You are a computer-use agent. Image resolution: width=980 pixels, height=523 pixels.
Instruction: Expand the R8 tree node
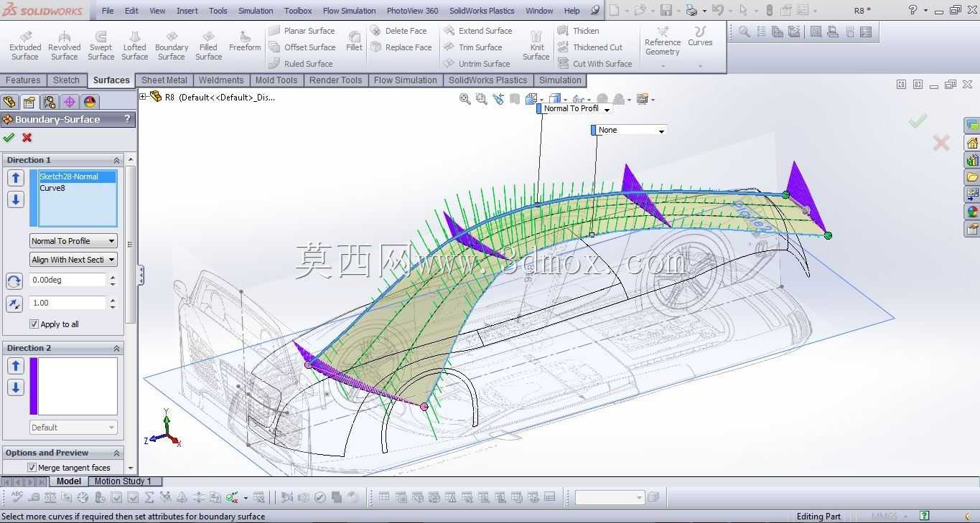(x=143, y=97)
